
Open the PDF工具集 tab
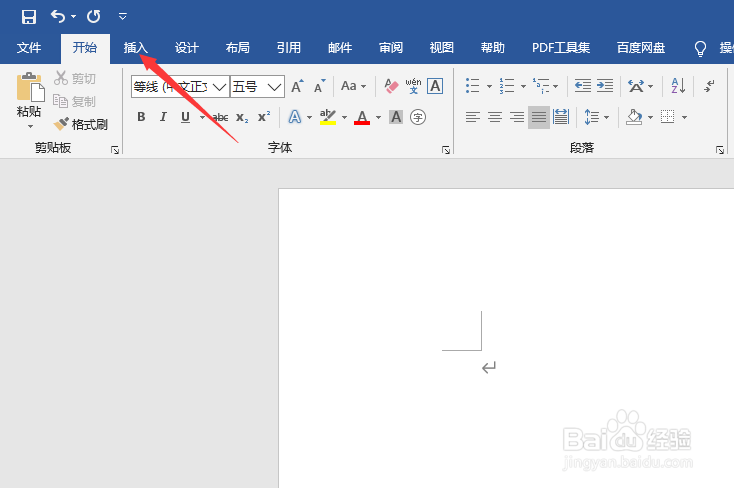pos(561,48)
